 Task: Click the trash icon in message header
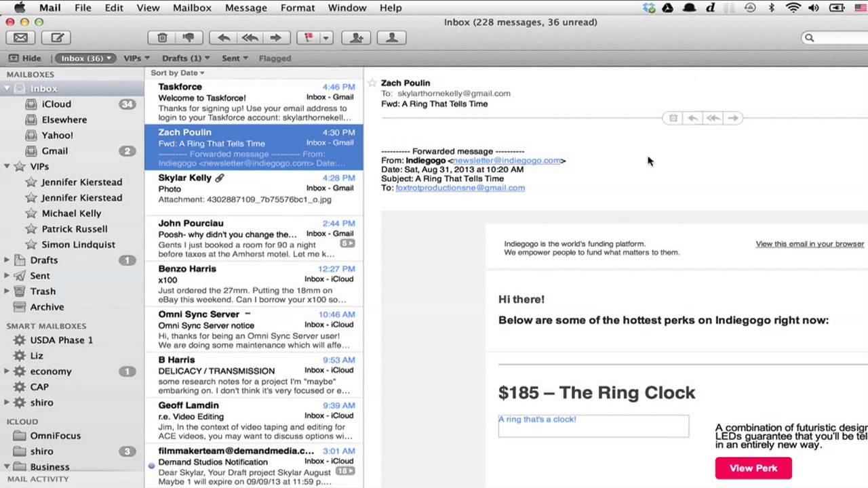pyautogui.click(x=673, y=118)
